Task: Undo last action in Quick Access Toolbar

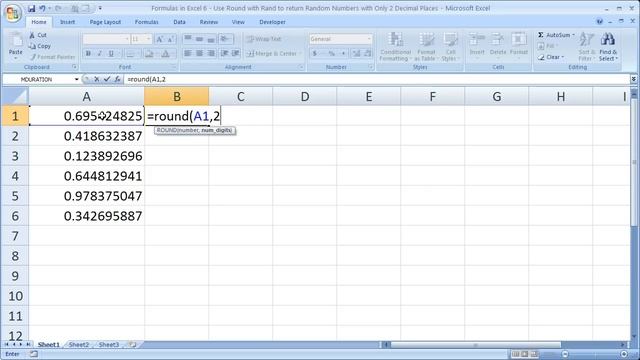Action: 42,8
